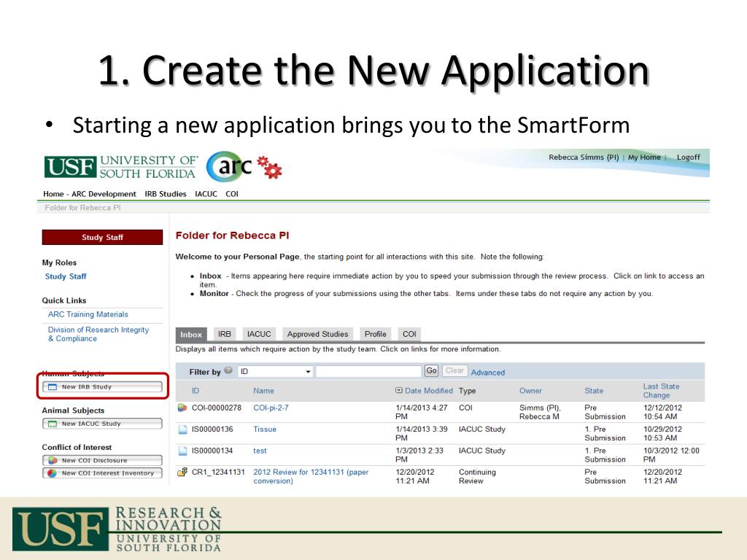Open the ARC Training Materials link

pos(88,314)
